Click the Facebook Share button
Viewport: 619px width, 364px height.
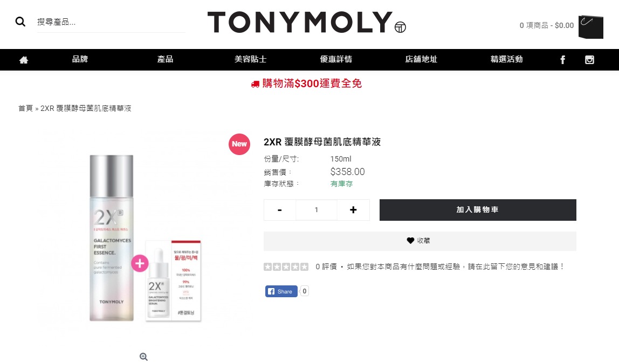click(x=281, y=291)
